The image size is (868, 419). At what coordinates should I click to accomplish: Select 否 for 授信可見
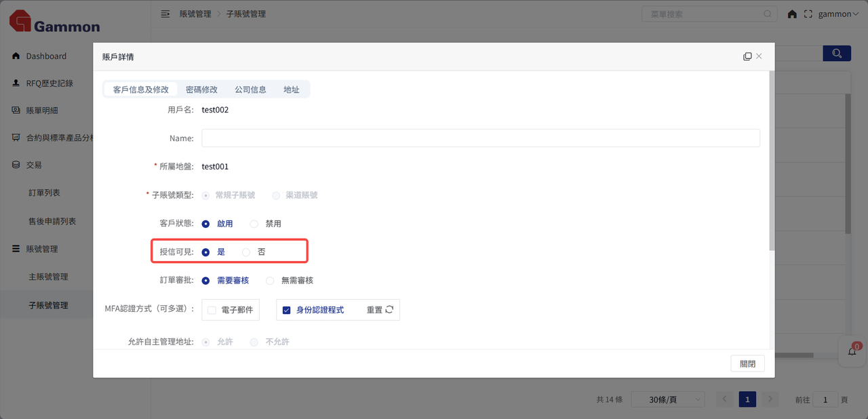pyautogui.click(x=247, y=252)
